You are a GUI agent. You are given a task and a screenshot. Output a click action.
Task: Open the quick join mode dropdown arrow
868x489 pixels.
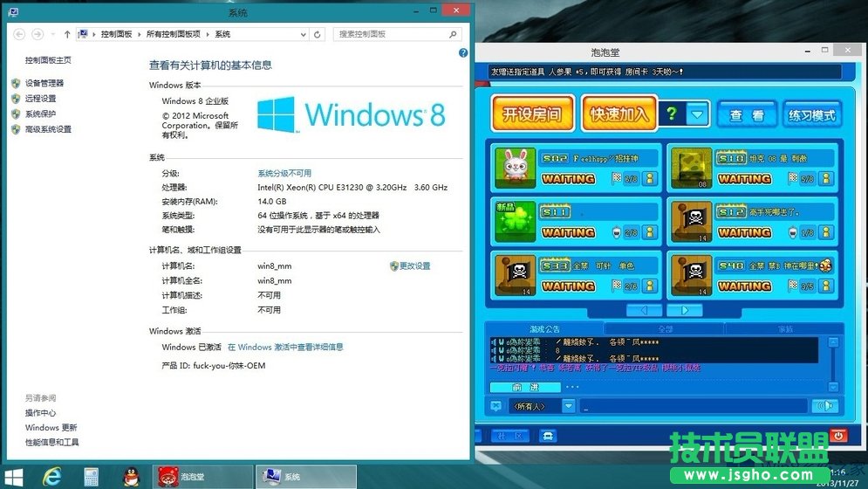pos(697,114)
